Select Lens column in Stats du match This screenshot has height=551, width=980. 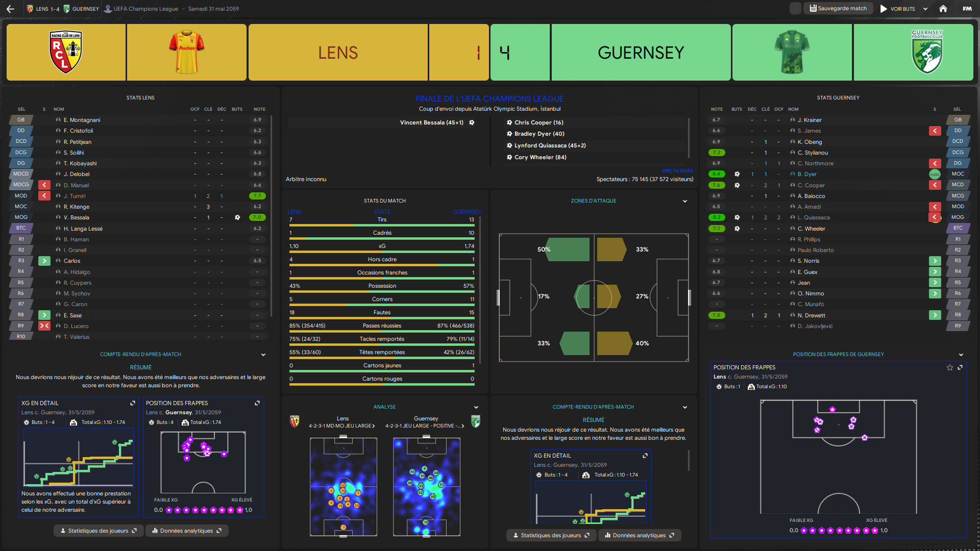(x=295, y=212)
